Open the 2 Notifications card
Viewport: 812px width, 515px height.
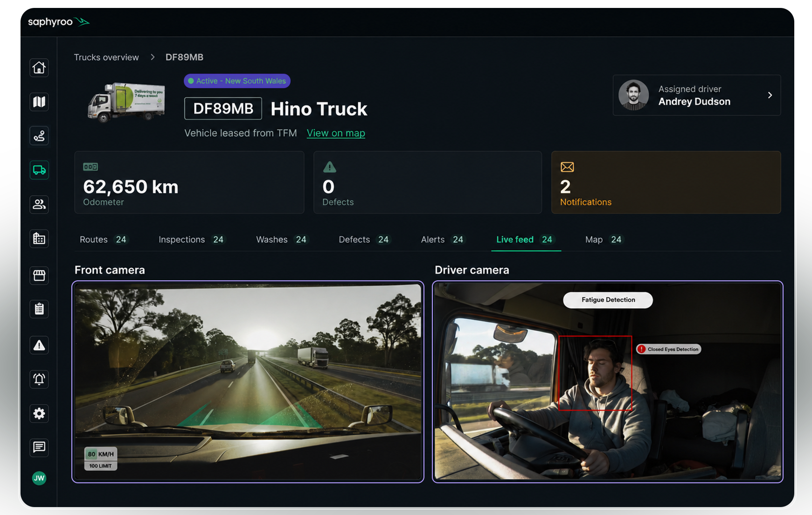(666, 182)
